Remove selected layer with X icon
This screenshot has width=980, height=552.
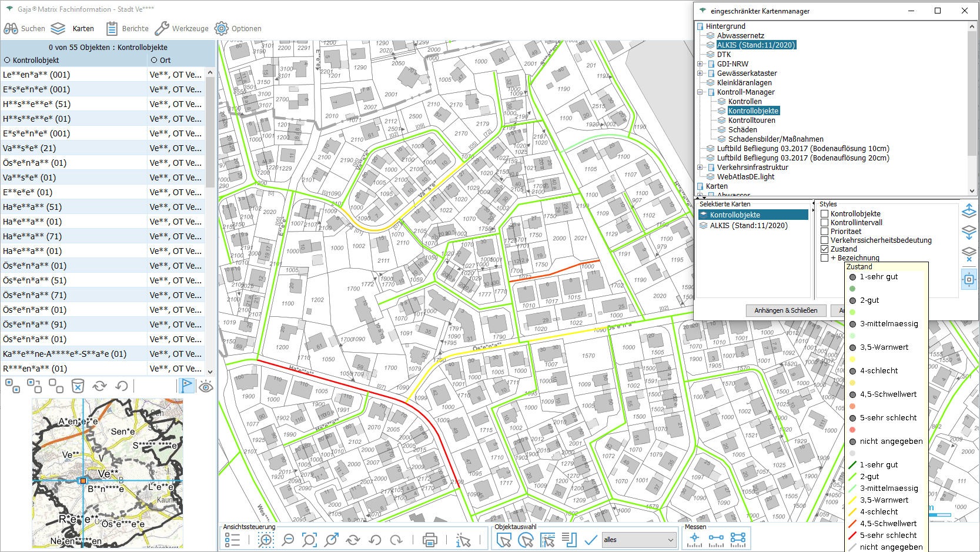[x=969, y=254]
